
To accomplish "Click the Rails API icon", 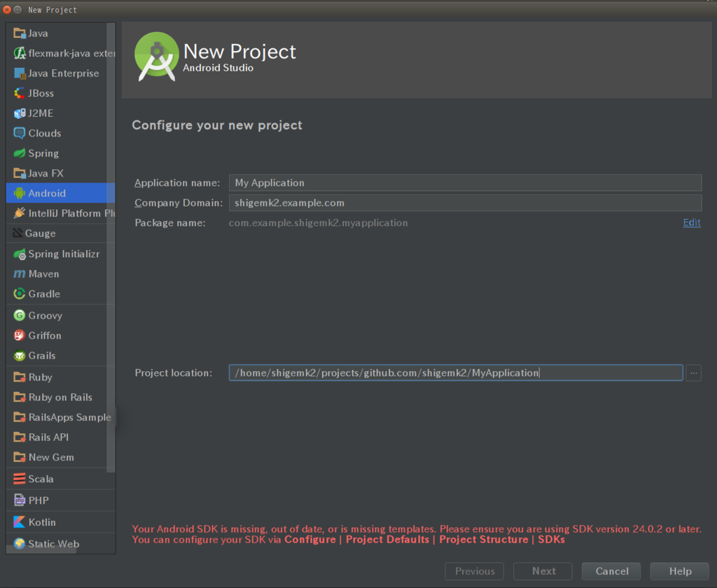I will [19, 437].
